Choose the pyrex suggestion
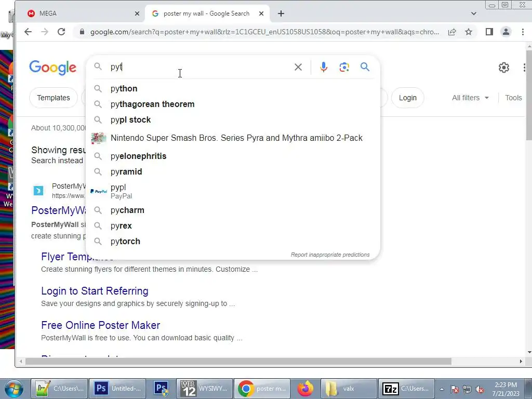The height and width of the screenshot is (399, 532). point(233,225)
